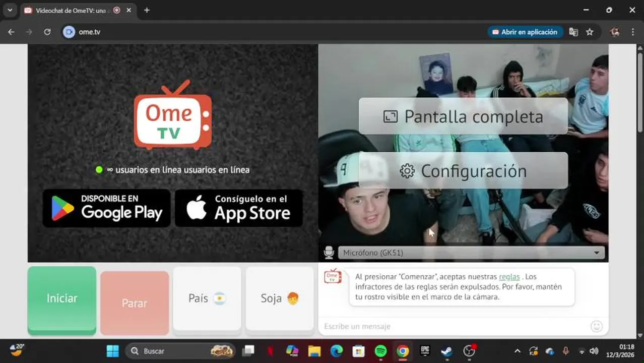This screenshot has width=644, height=363.
Task: Click the Buscar taskbar search box
Action: coord(180,351)
